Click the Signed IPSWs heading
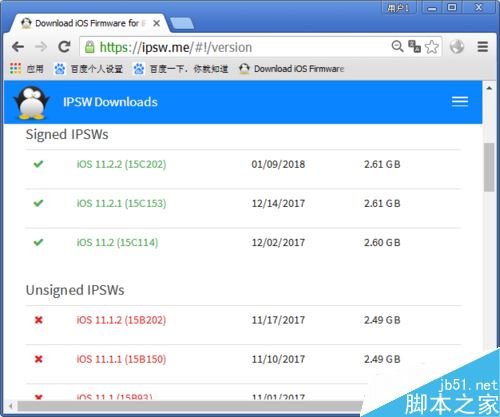Image resolution: width=500 pixels, height=417 pixels. (x=67, y=135)
